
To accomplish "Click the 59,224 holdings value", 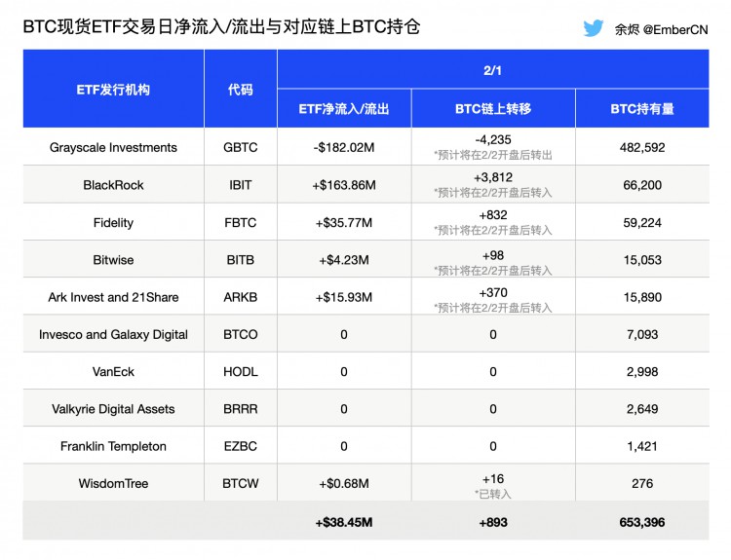I will tap(642, 223).
